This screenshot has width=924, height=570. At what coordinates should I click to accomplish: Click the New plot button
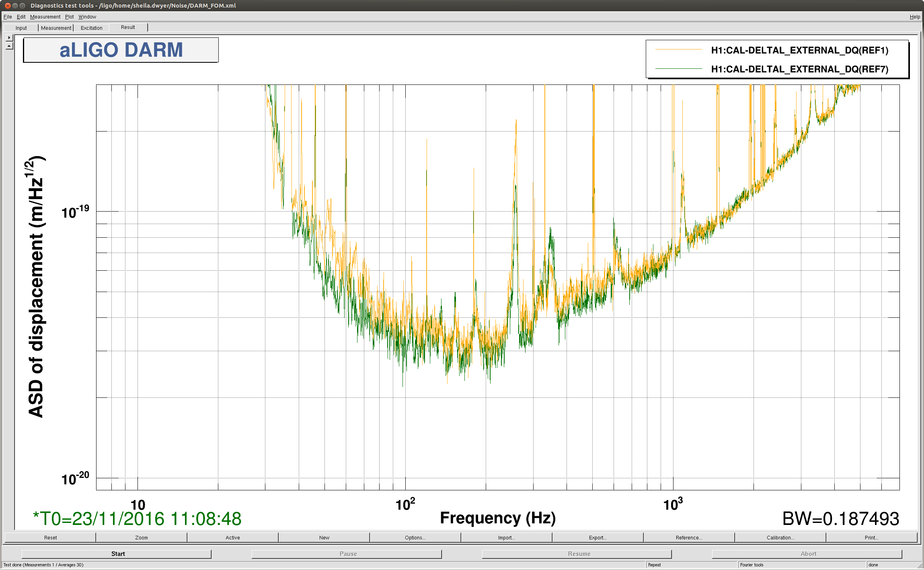(x=324, y=537)
